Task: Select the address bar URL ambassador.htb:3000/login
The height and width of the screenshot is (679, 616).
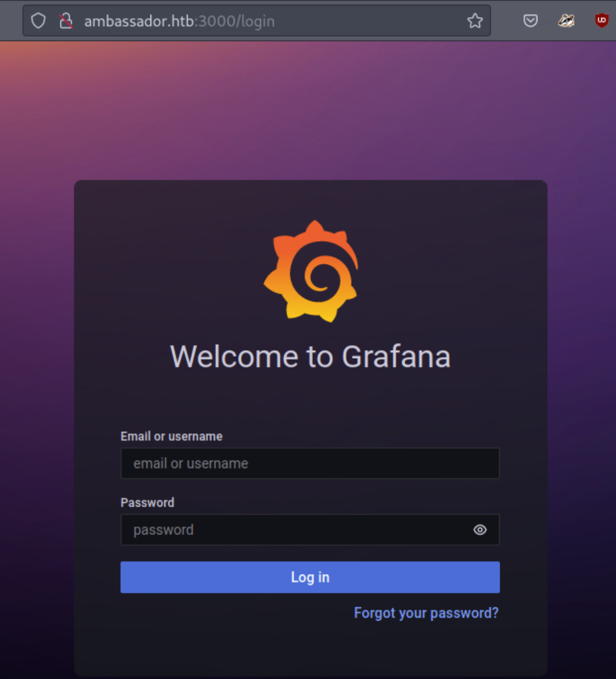Action: [179, 20]
